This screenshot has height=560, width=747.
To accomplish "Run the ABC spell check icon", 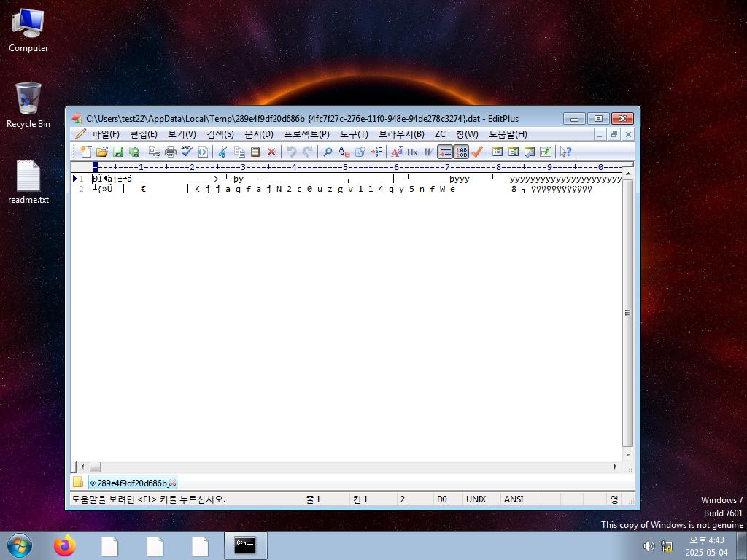I will [x=186, y=152].
